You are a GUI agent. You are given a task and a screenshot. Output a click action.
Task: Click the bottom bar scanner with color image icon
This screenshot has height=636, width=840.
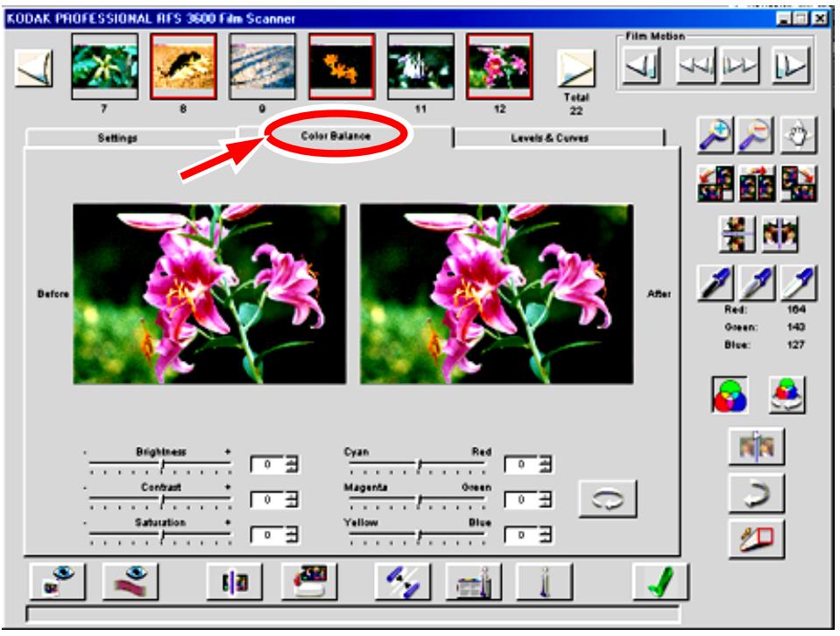coord(310,582)
